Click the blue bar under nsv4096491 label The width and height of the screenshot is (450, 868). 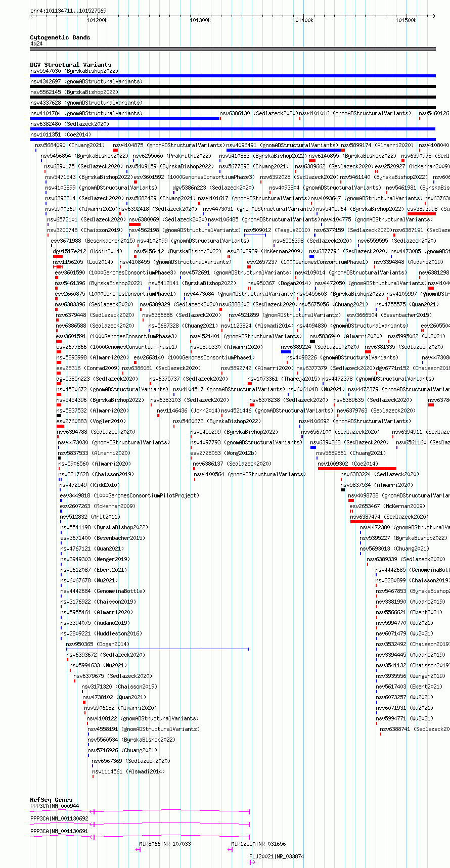tap(284, 150)
